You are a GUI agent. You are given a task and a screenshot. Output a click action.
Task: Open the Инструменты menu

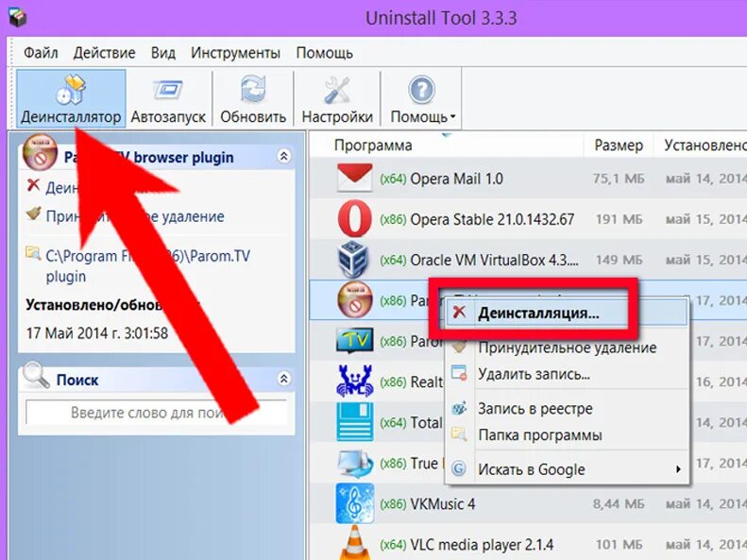[x=235, y=52]
